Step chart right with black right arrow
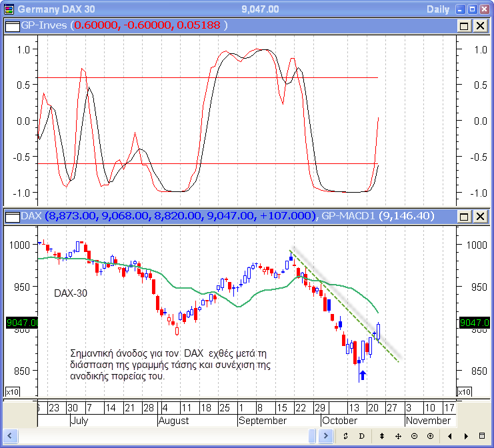 [465, 436]
